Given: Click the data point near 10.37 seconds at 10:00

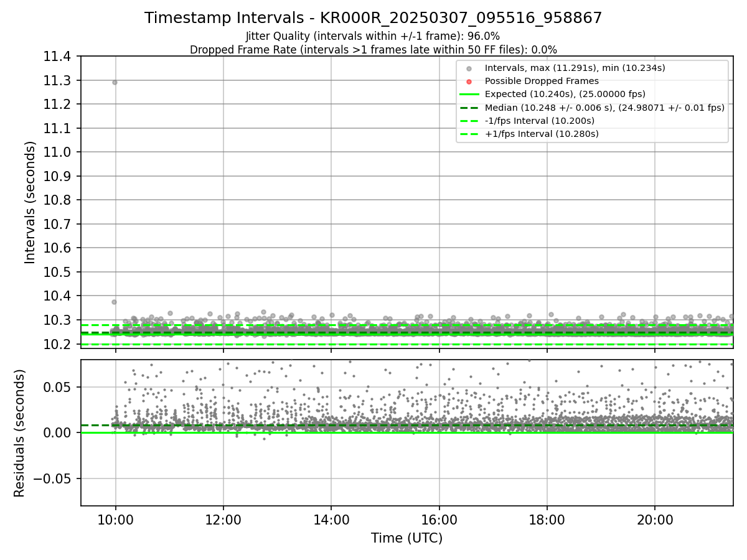Looking at the screenshot, I should 114,302.
